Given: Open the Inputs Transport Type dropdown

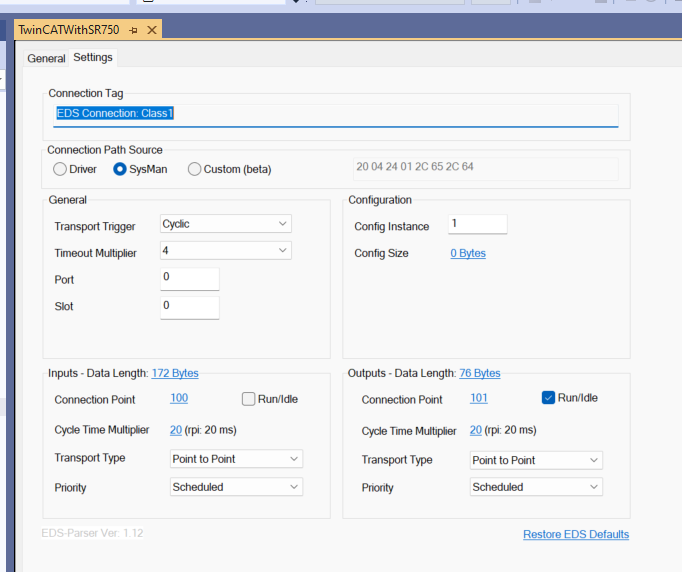Looking at the screenshot, I should [236, 459].
